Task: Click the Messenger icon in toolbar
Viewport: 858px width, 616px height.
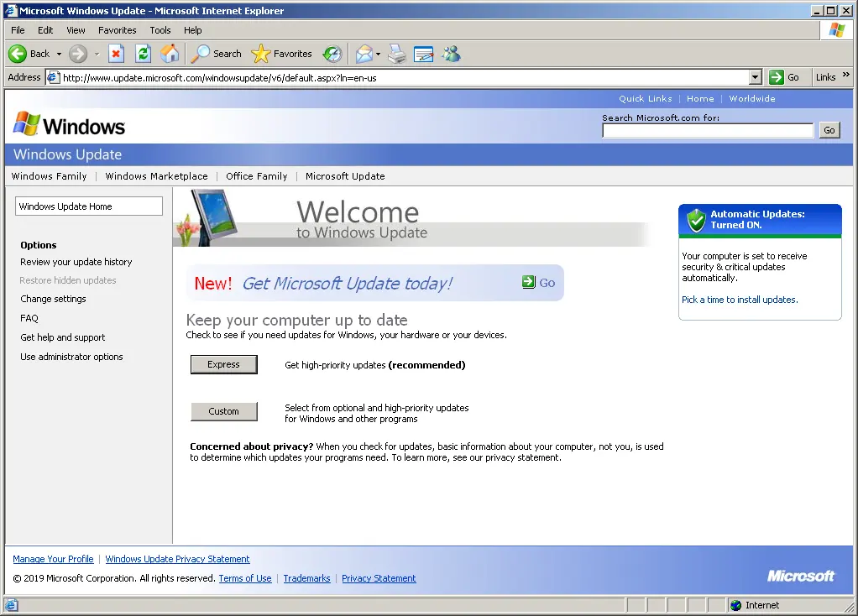Action: (452, 54)
